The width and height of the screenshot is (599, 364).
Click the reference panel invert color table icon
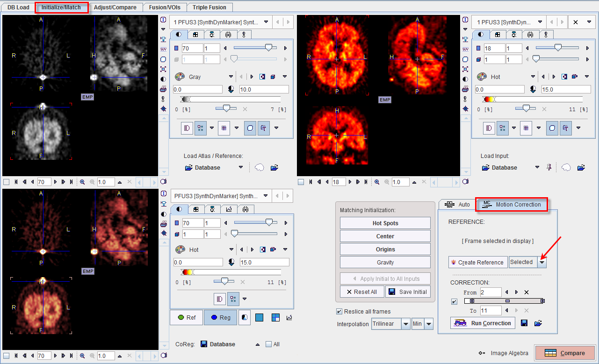(262, 77)
